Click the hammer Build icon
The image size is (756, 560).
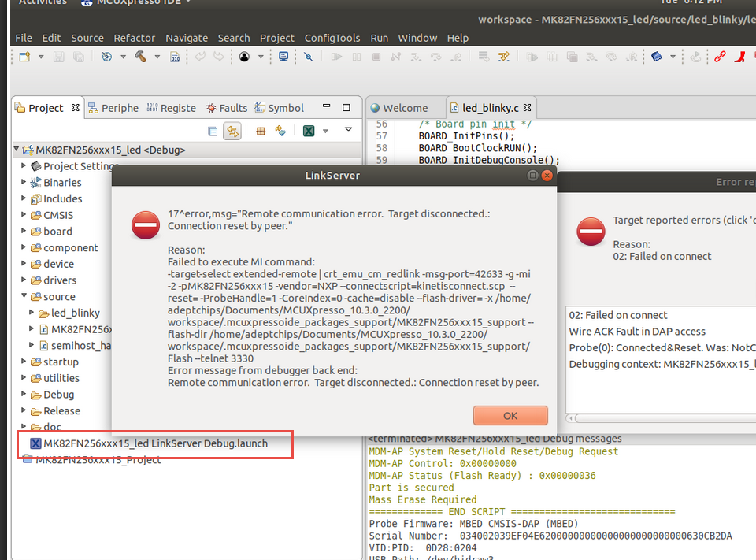tap(140, 57)
